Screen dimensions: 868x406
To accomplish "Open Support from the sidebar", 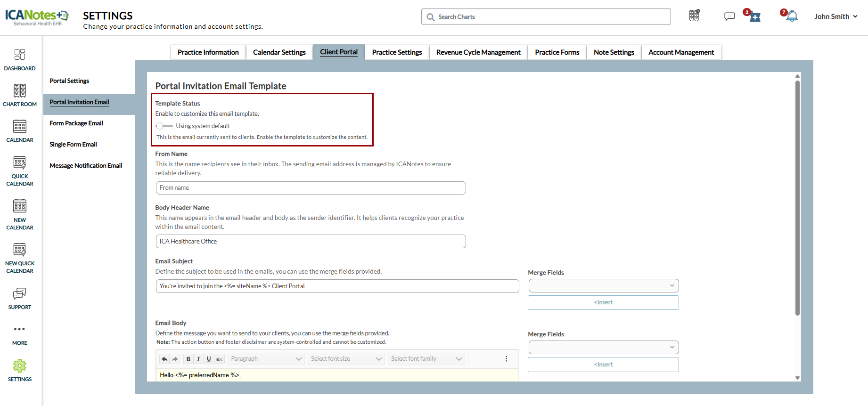I will tap(20, 298).
